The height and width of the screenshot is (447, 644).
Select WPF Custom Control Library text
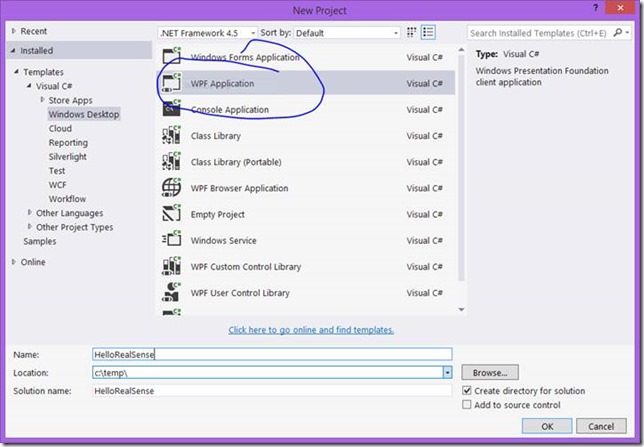click(246, 267)
